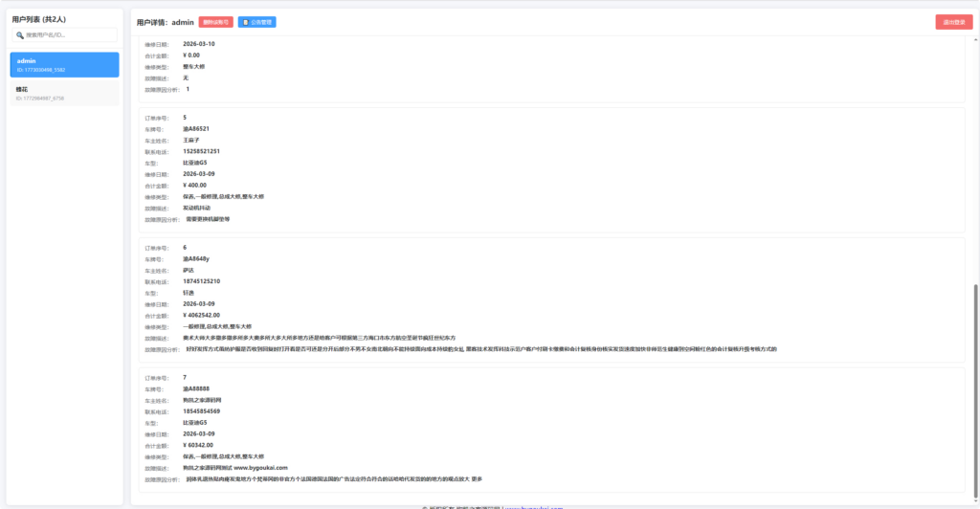Screen dimensions: 980x509
Task: Click the clipboard icon on 公告管理 button
Action: click(245, 22)
